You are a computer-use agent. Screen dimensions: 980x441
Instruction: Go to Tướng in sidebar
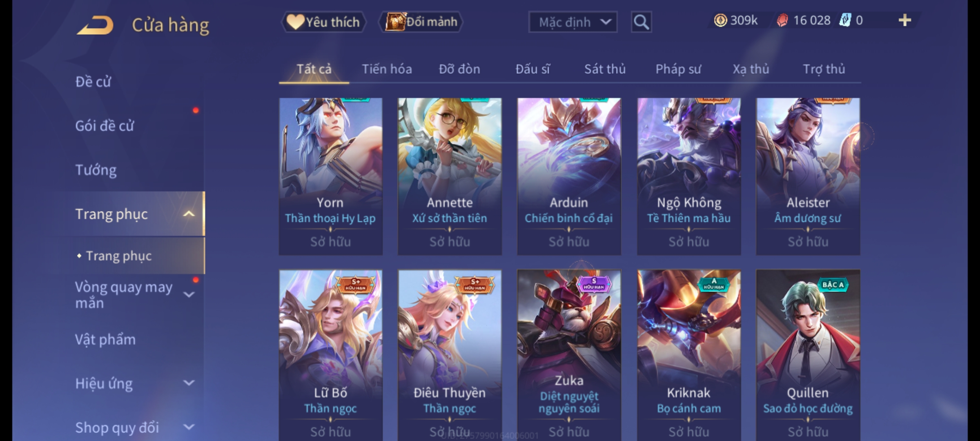click(x=96, y=170)
